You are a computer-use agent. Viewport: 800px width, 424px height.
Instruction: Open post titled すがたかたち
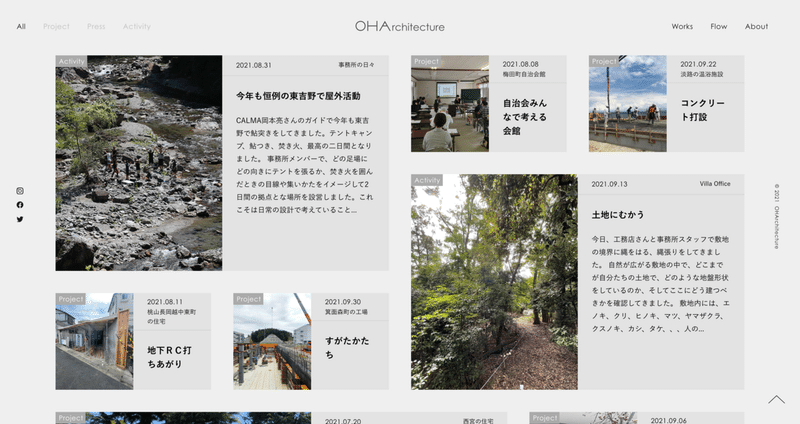point(347,347)
